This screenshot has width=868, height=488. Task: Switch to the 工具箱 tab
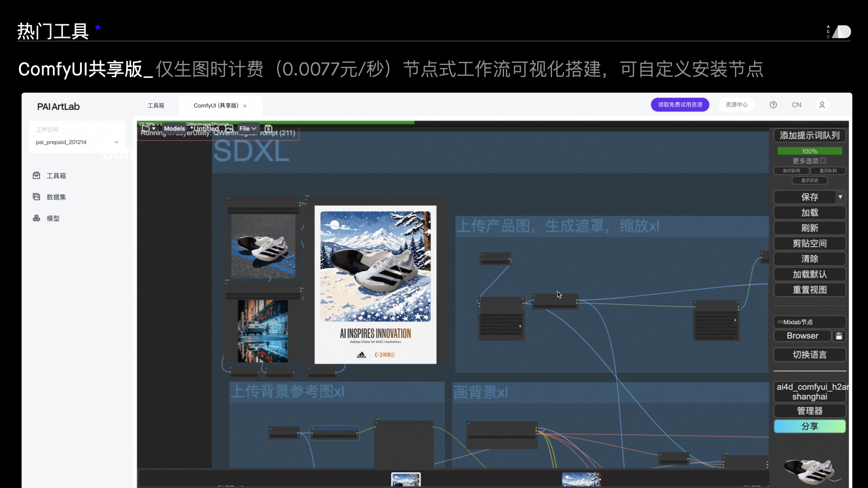(156, 105)
